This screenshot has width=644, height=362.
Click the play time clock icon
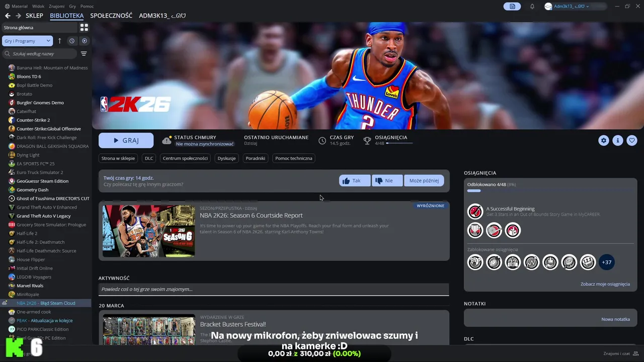click(322, 141)
